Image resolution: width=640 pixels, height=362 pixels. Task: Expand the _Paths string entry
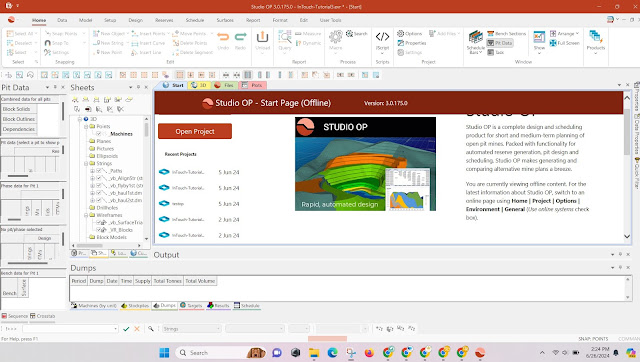92,171
